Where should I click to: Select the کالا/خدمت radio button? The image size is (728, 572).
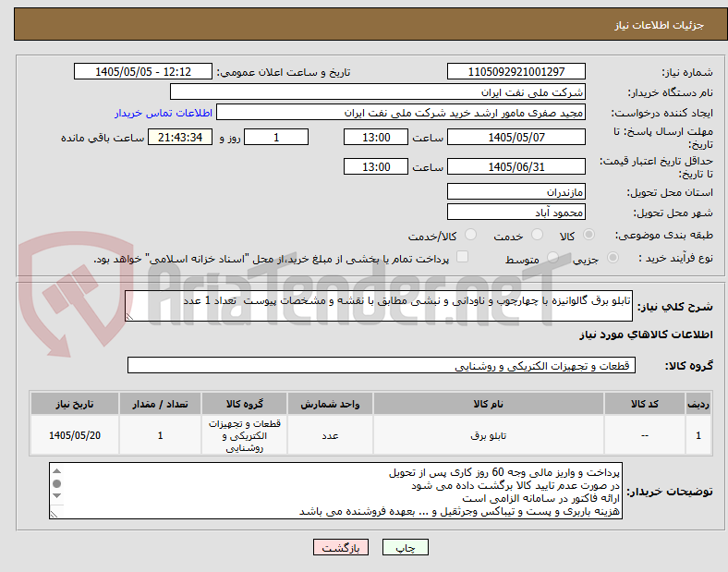pyautogui.click(x=471, y=235)
